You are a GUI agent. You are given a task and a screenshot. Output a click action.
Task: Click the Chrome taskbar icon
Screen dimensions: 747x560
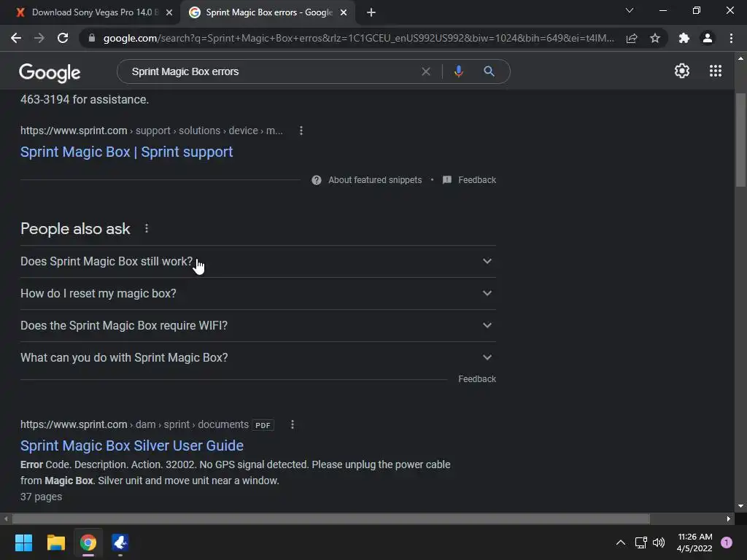pyautogui.click(x=88, y=542)
